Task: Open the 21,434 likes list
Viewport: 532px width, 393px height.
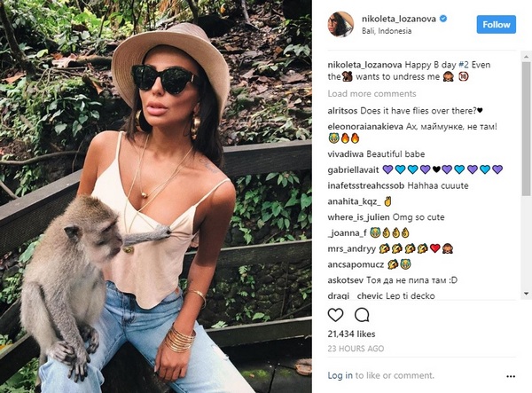Action: (x=351, y=334)
